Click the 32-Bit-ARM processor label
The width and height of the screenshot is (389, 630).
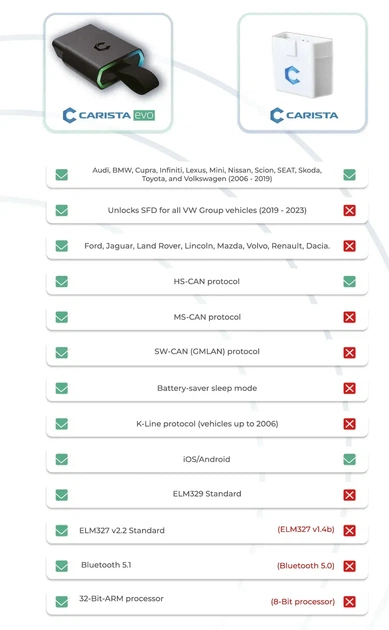[121, 599]
